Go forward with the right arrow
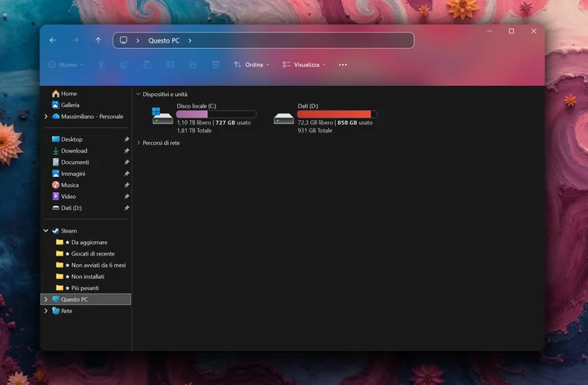 point(75,40)
